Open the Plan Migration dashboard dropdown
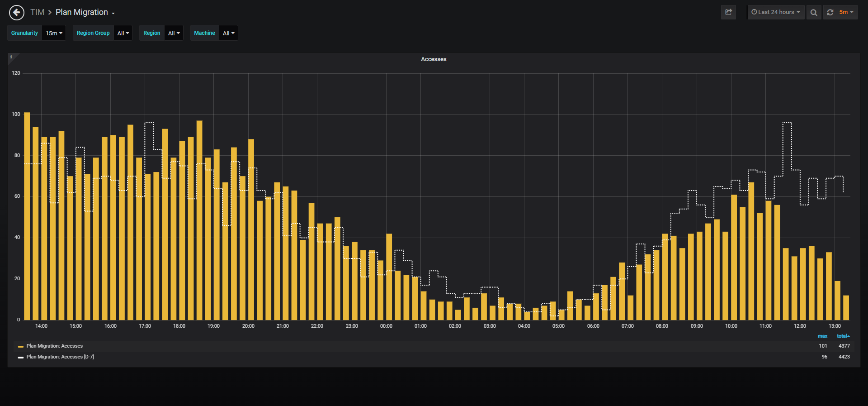The height and width of the screenshot is (406, 868). [x=85, y=12]
